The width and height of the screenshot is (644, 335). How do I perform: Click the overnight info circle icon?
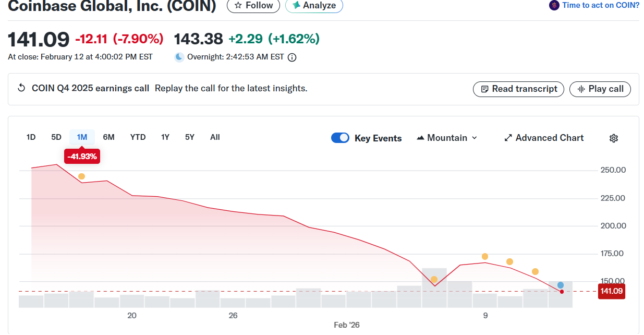pos(292,57)
